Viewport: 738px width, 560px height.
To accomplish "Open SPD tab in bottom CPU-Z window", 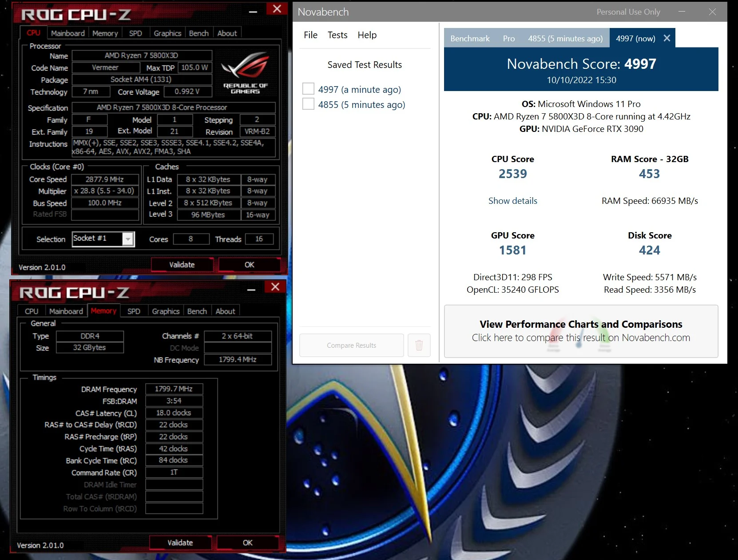I will coord(134,311).
